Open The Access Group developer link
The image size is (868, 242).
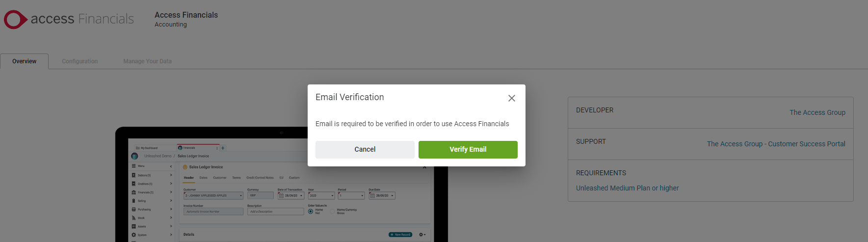[817, 112]
